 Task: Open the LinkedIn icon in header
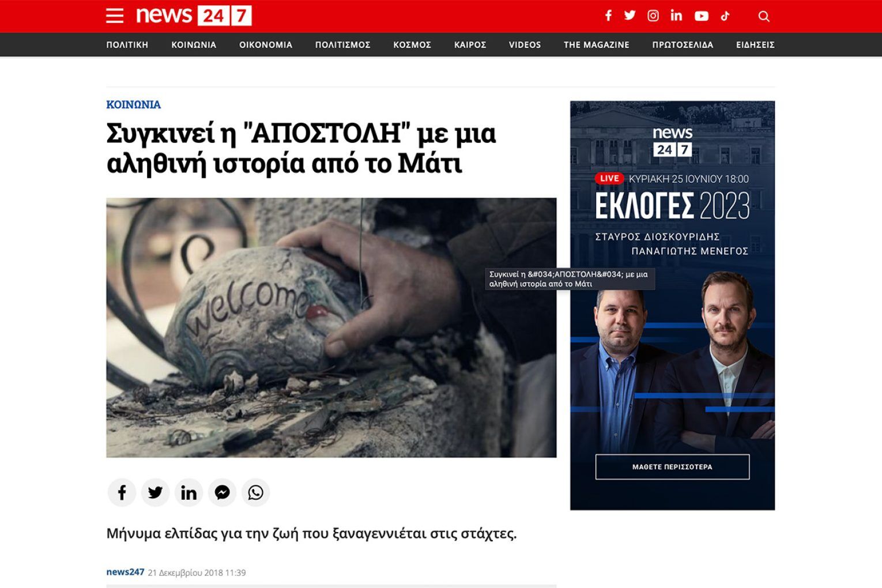[x=676, y=16]
